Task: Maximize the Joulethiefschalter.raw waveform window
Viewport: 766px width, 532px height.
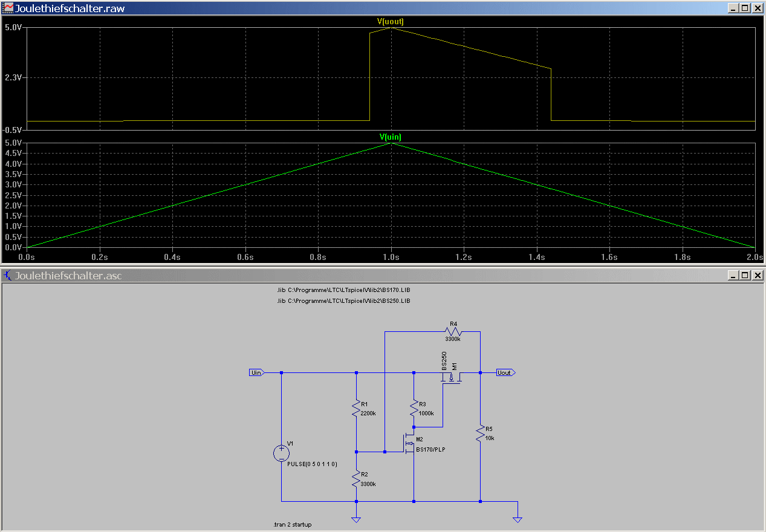Action: pos(745,8)
